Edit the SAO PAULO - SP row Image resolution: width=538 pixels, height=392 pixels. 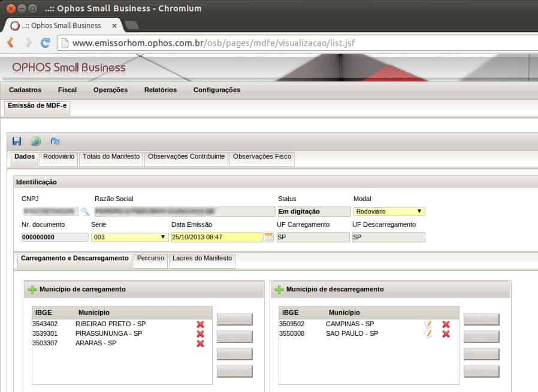coord(428,334)
